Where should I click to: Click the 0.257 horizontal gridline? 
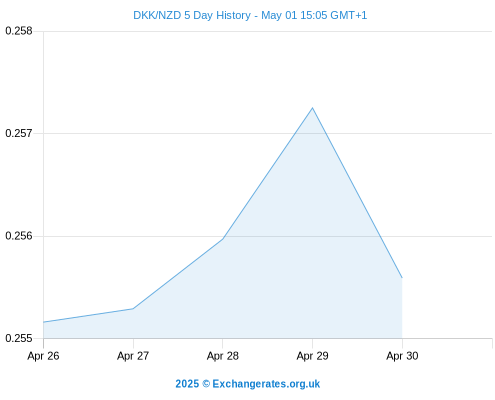268,133
